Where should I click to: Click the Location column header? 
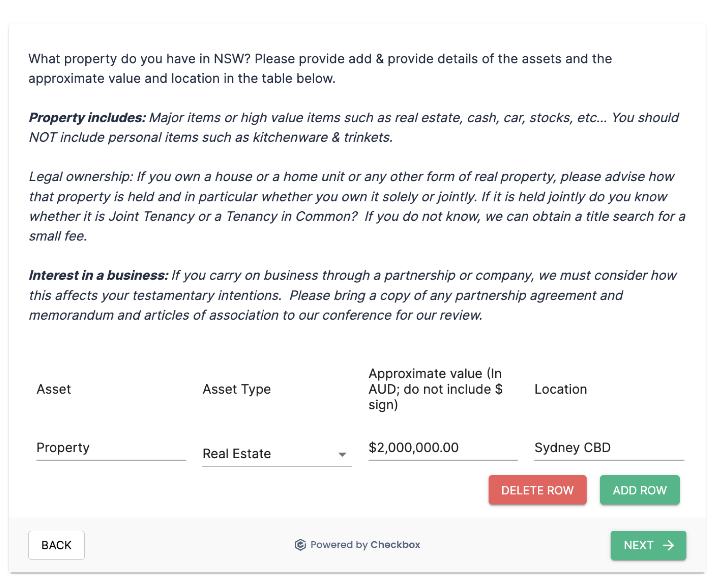click(561, 389)
